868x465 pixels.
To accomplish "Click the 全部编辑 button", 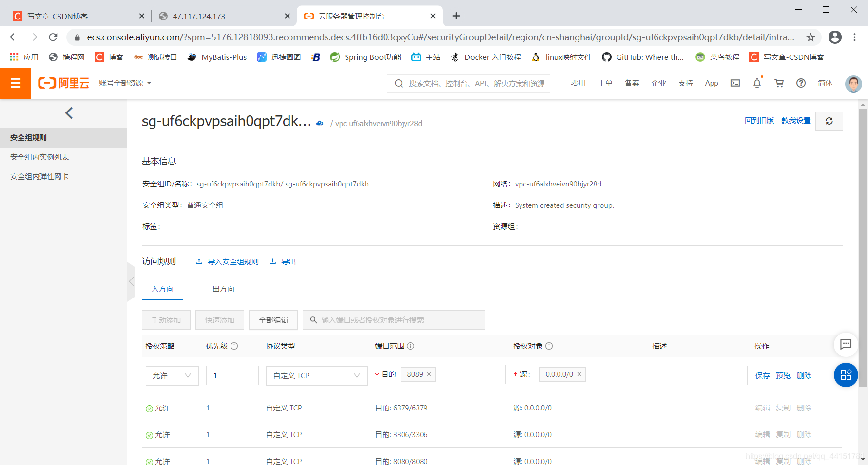I will (x=273, y=319).
